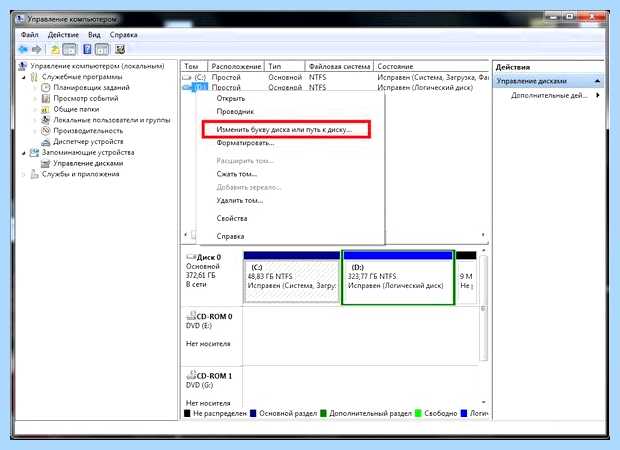This screenshot has height=450, width=620.
Task: Toggle the show/hide console tree icon
Action: click(69, 49)
